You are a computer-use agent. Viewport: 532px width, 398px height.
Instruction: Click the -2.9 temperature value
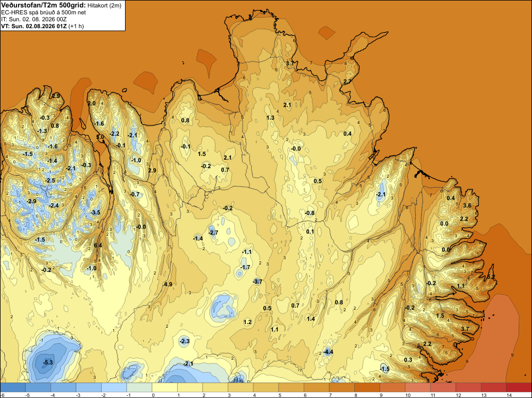(x=31, y=201)
